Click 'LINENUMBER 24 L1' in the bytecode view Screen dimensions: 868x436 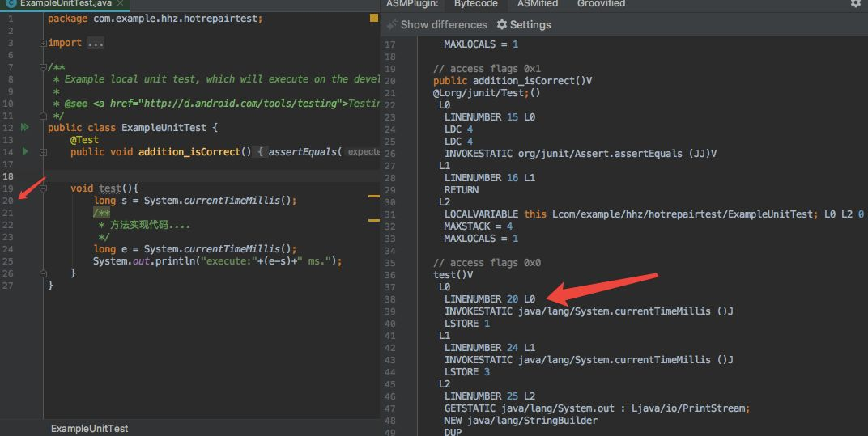pyautogui.click(x=489, y=348)
